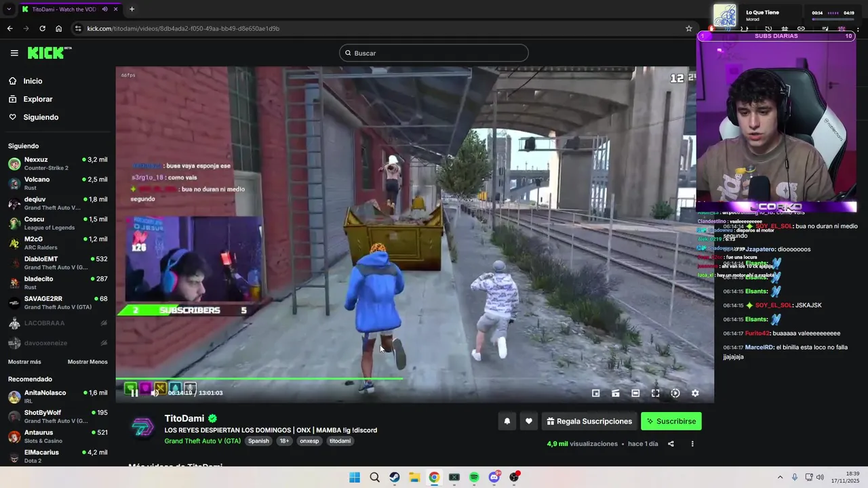Open TitoDami channel avatar
This screenshot has height=488, width=868.
pos(142,428)
